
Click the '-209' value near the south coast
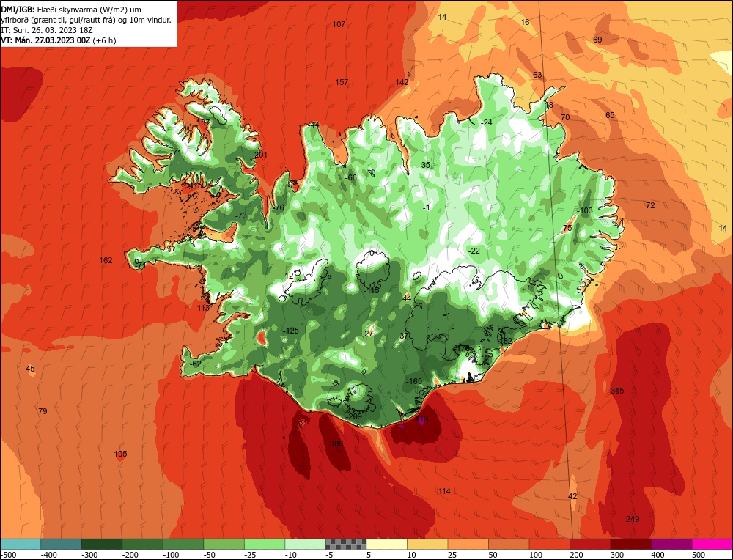(x=353, y=416)
